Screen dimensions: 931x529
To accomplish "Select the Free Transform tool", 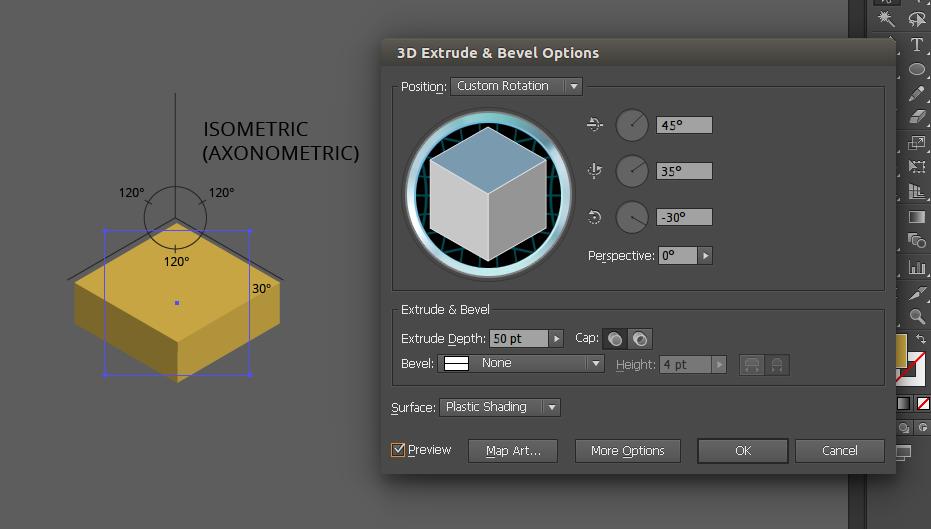I will (917, 167).
